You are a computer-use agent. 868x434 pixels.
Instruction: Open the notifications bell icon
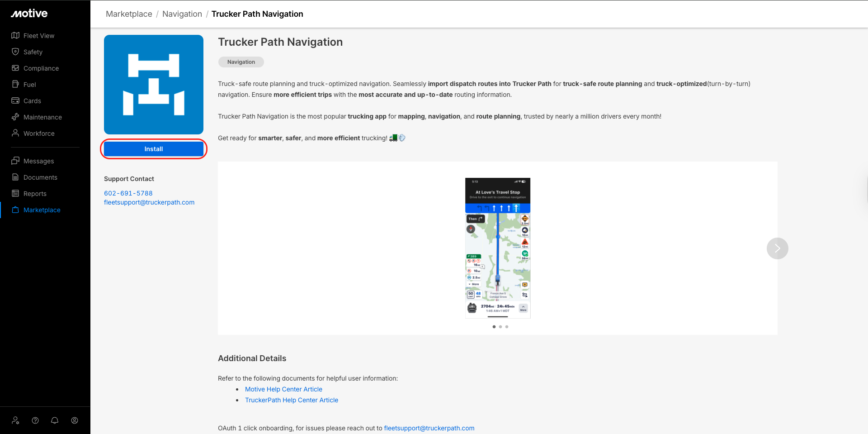[55, 420]
